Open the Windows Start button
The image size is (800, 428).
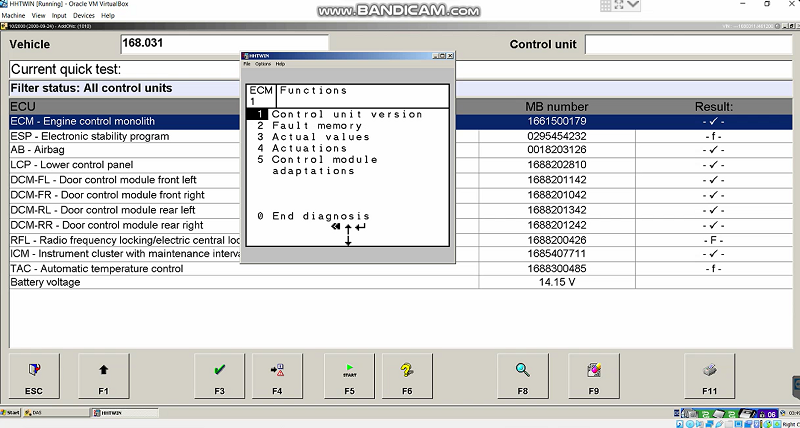pos(10,413)
